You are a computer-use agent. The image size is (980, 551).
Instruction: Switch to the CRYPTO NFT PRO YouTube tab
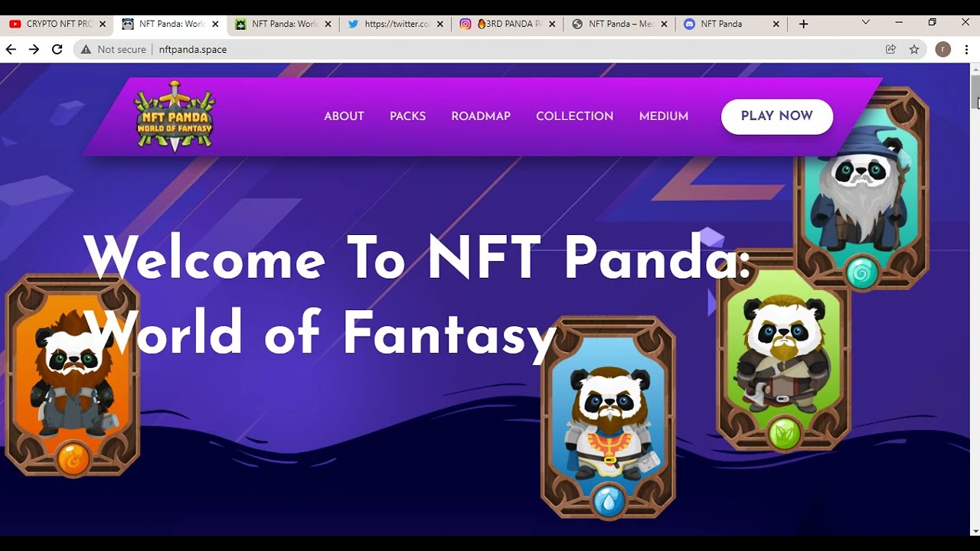click(x=57, y=24)
